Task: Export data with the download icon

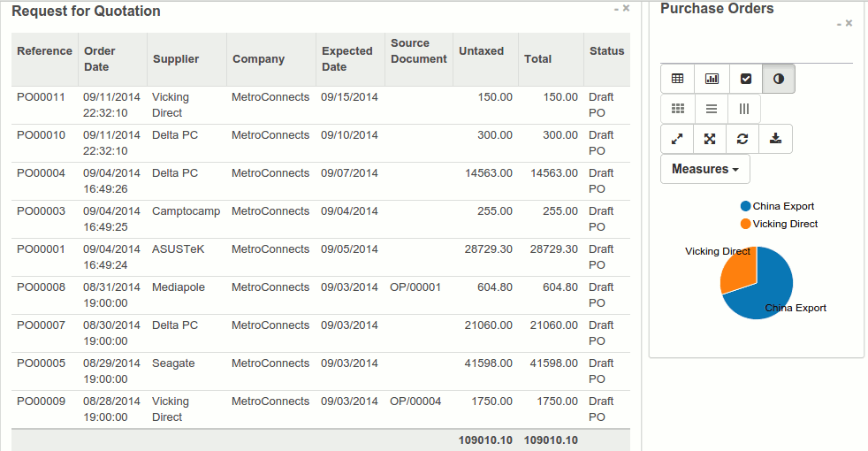Action: coord(775,139)
